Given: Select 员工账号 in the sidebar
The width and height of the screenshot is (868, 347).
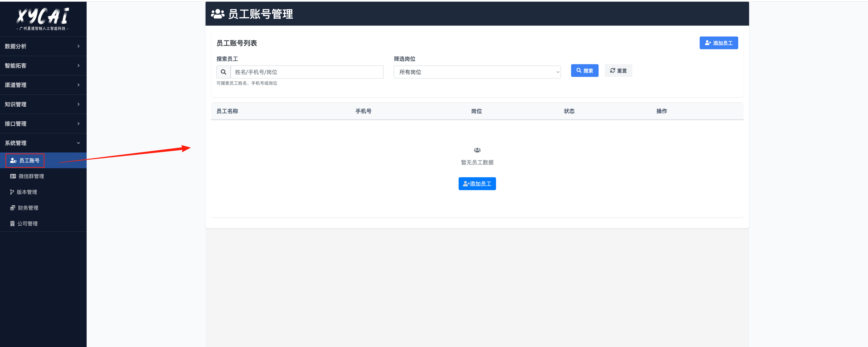Looking at the screenshot, I should (x=43, y=160).
